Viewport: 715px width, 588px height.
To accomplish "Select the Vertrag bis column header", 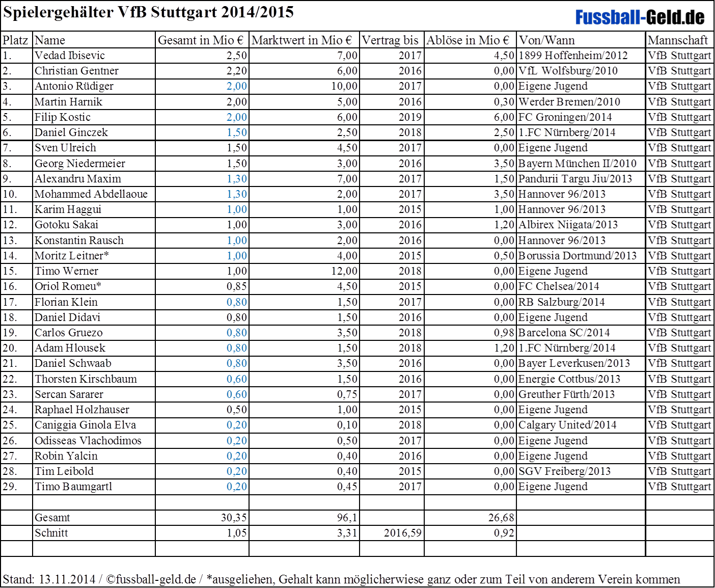I will [x=390, y=40].
